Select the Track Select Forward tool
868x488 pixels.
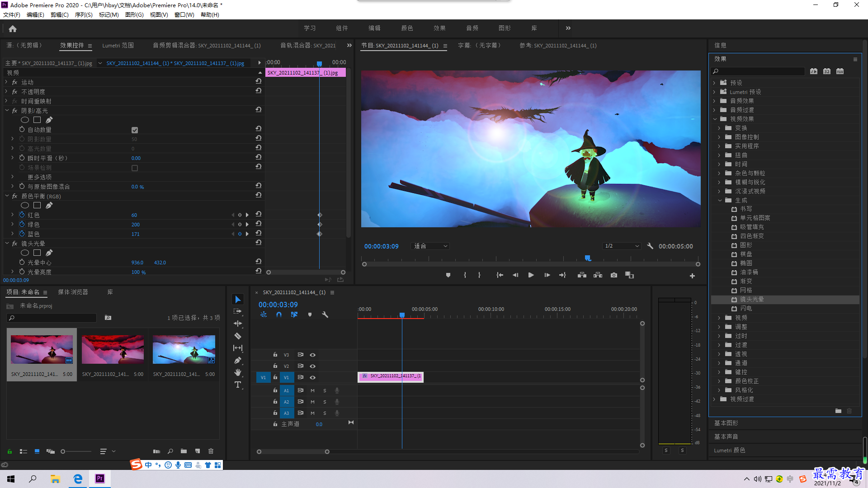pos(238,312)
